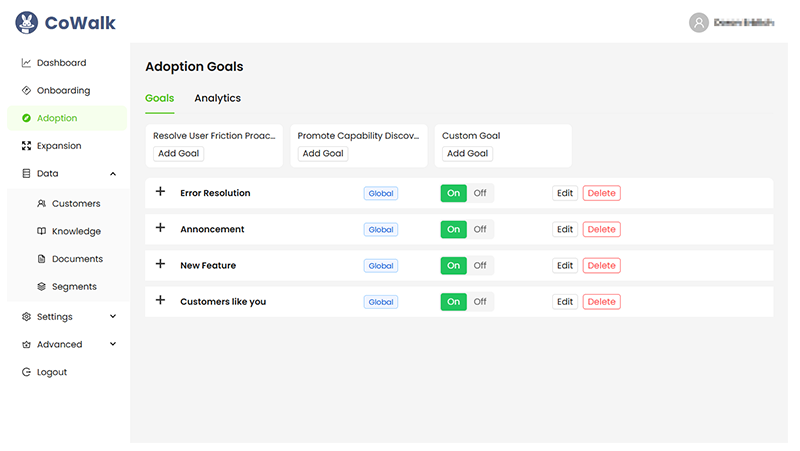Open Dashboard in the sidebar

[x=67, y=63]
